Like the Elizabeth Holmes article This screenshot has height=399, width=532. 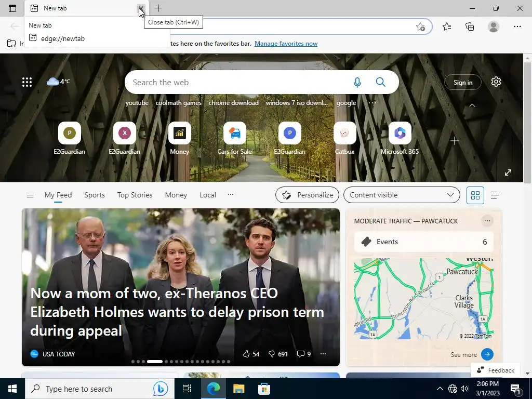pos(251,354)
